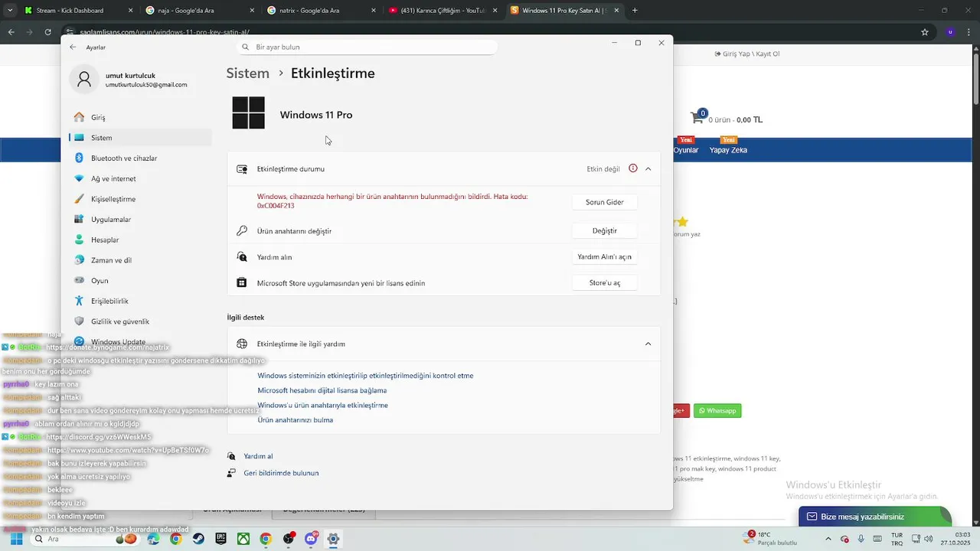The image size is (980, 551).
Task: Open link about checking Windows activation
Action: pyautogui.click(x=365, y=376)
